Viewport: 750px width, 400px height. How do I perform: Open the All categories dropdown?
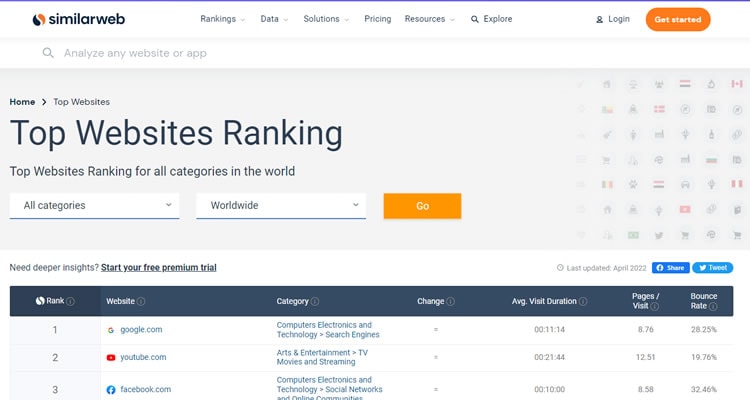(94, 206)
